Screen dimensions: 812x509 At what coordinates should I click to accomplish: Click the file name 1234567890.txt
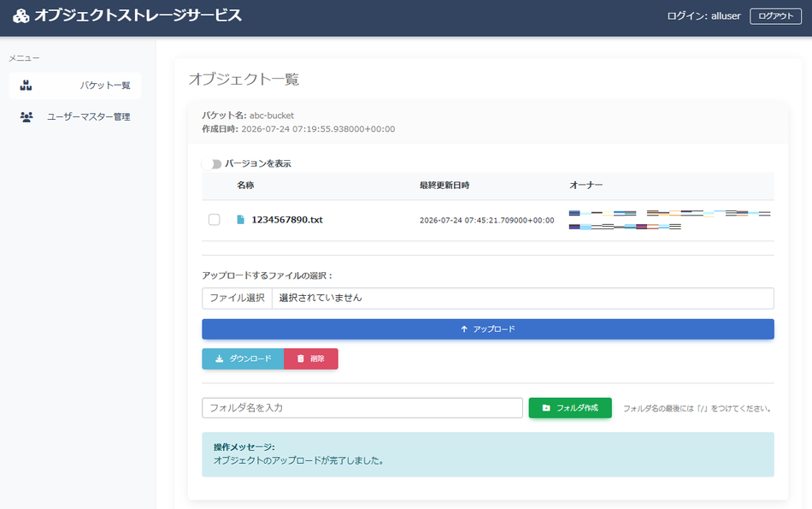[287, 220]
